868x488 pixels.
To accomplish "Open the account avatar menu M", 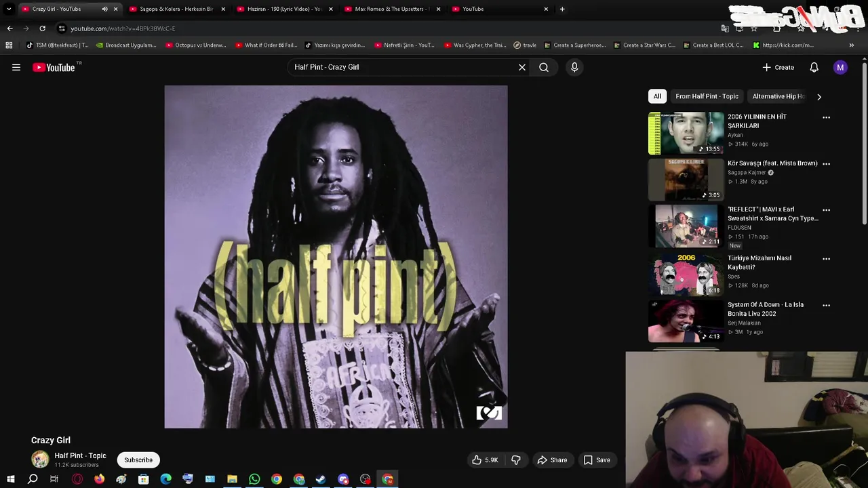I will tap(840, 67).
